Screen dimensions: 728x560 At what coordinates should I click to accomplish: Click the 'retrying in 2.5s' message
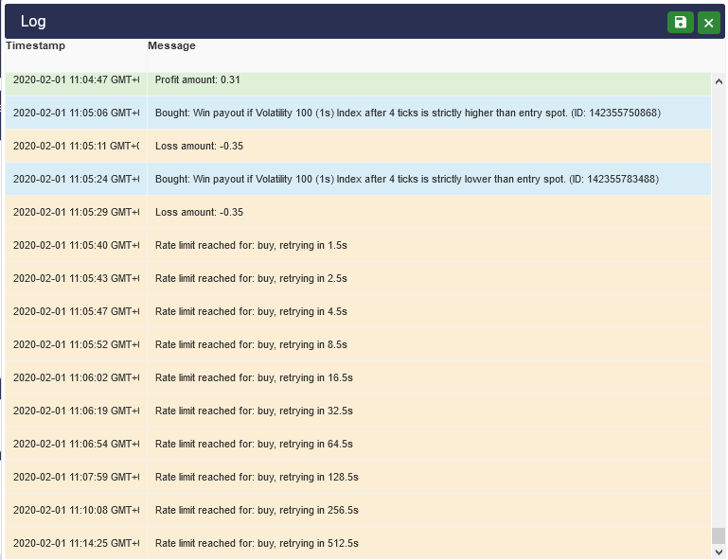pyautogui.click(x=251, y=278)
